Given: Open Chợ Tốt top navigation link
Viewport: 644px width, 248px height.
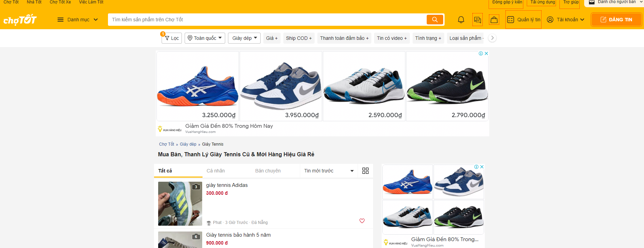Looking at the screenshot, I should [11, 2].
